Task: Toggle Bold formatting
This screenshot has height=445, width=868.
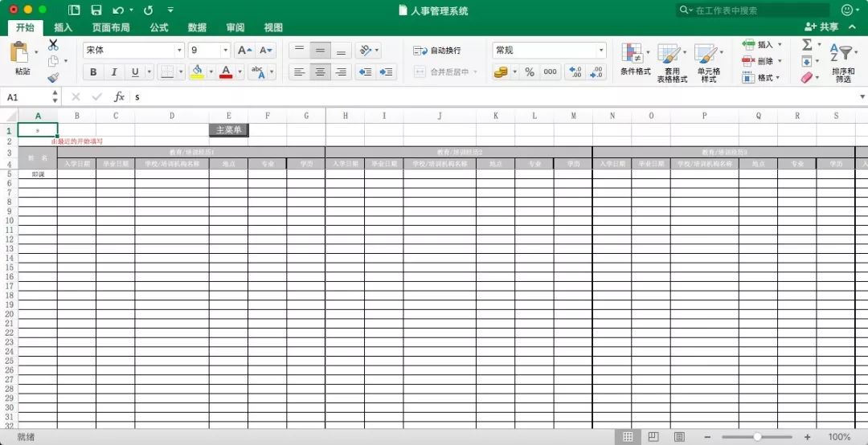Action: 93,72
